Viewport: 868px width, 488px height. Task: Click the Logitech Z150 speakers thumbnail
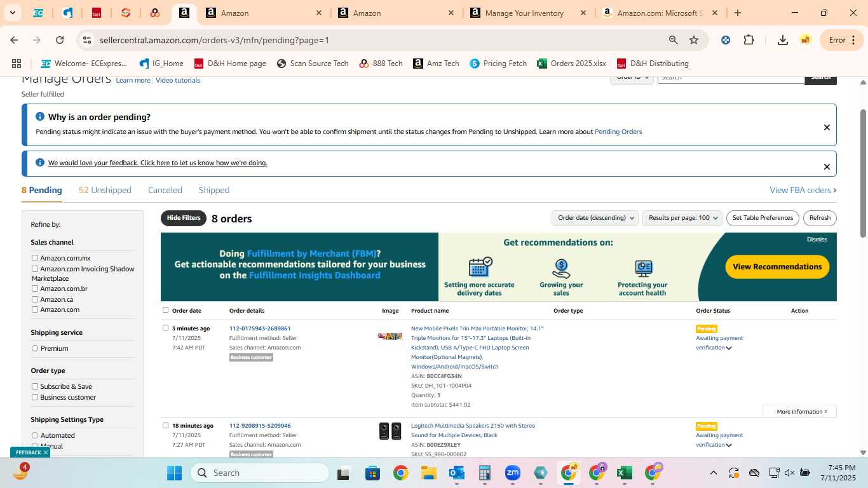click(x=390, y=431)
